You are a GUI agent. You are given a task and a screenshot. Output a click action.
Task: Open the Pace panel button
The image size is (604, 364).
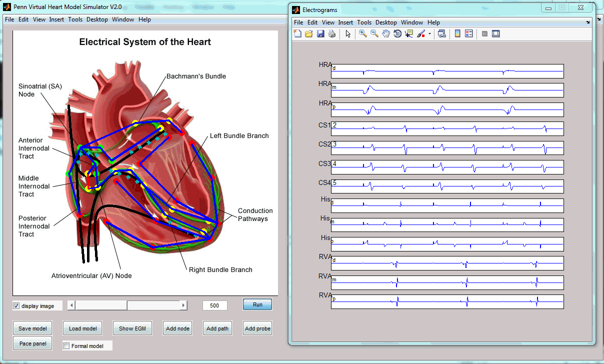point(32,343)
